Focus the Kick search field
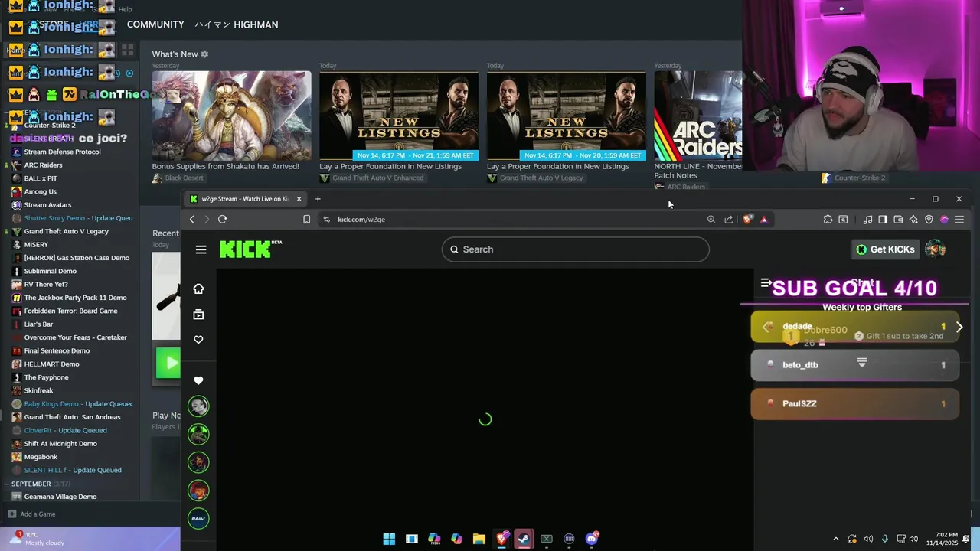This screenshot has height=551, width=980. 575,249
